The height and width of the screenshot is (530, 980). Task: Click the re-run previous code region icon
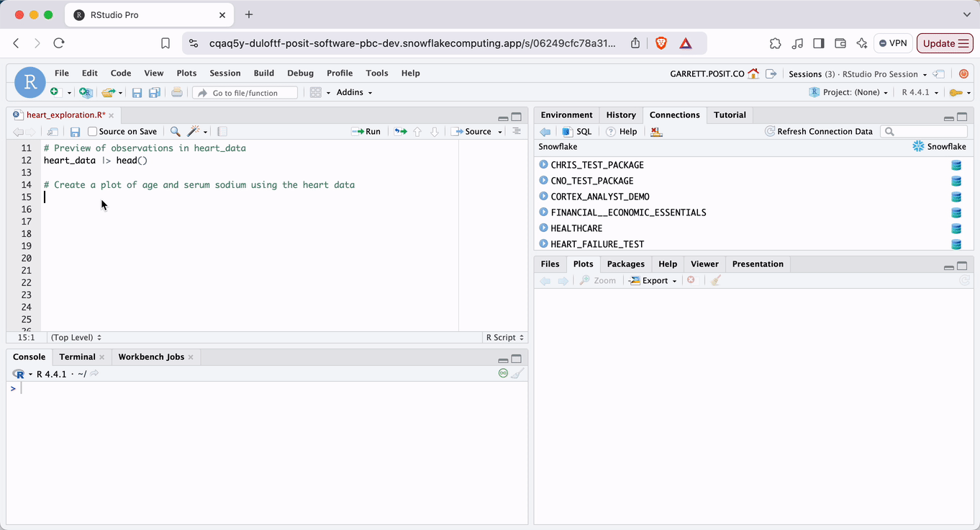[x=400, y=132]
